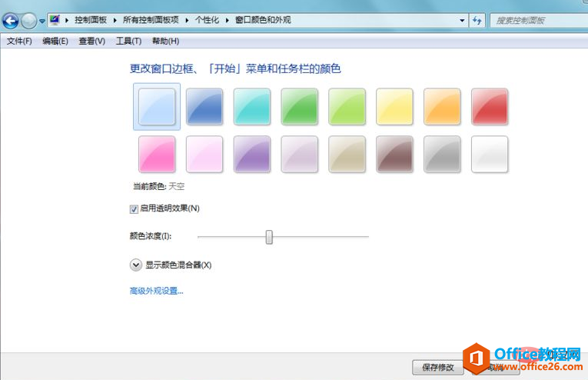588x380 pixels.
Task: Expand arrow after 个性化 breadcrumb
Action: pos(227,20)
